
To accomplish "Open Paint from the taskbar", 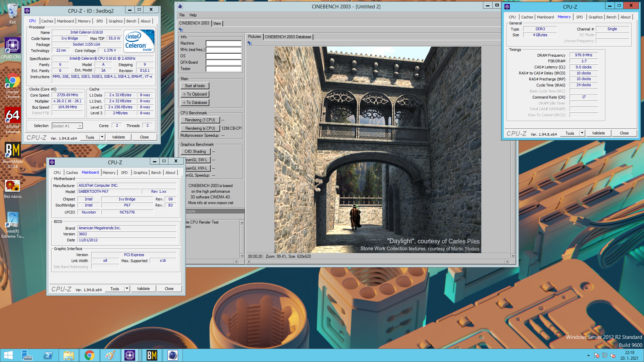I will 110,355.
